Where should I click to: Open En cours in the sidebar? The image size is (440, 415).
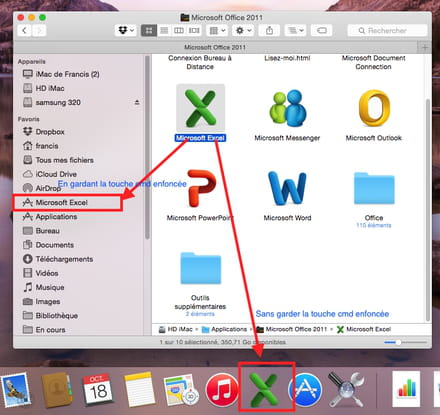(x=44, y=330)
